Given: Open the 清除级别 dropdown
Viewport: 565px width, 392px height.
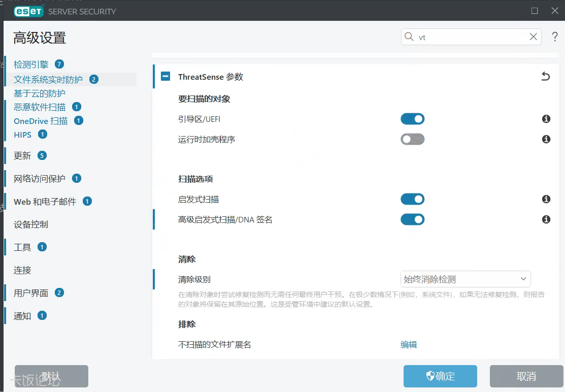Looking at the screenshot, I should point(466,279).
